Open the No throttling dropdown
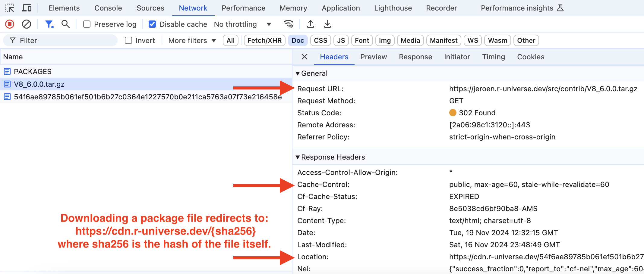The height and width of the screenshot is (274, 644). 242,24
